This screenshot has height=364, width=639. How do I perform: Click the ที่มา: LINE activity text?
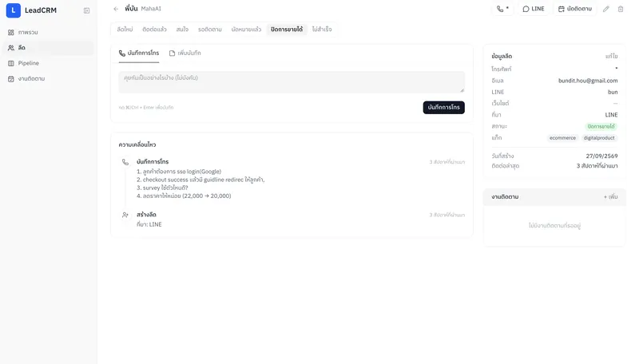click(x=149, y=224)
